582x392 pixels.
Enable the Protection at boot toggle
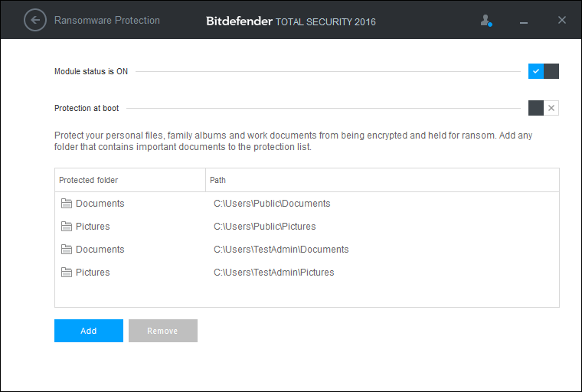544,108
